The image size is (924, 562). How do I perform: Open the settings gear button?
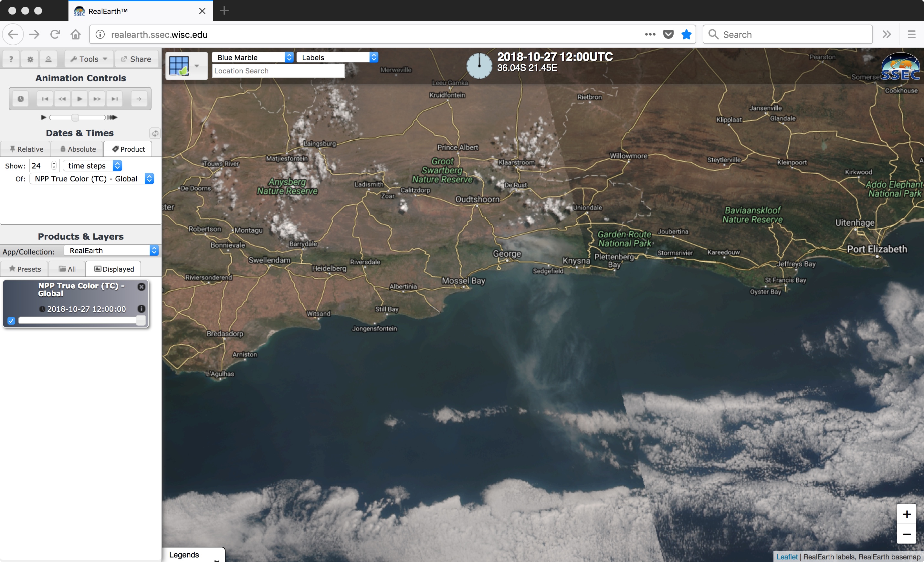pos(30,59)
